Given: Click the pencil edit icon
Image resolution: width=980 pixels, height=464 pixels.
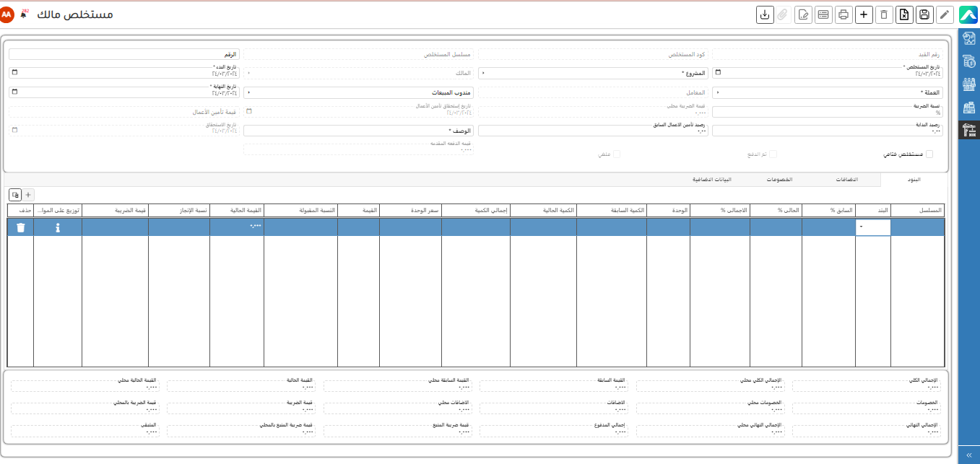Looking at the screenshot, I should [944, 15].
